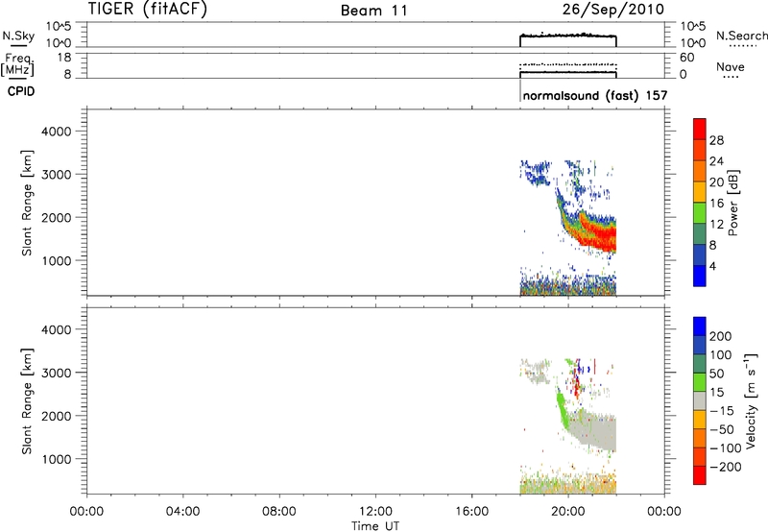Pick the green 15 to 50 velocity swatch
Image resolution: width=768 pixels, height=532 pixels.
(700, 382)
